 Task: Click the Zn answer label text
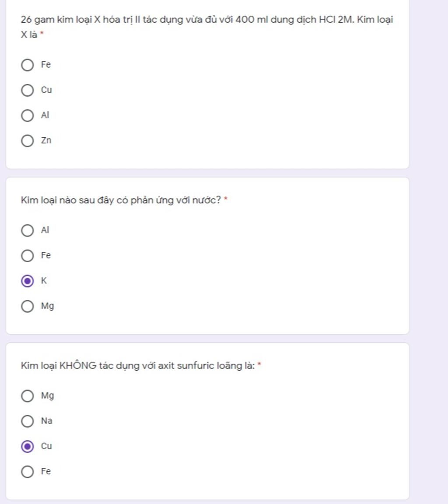(x=46, y=140)
